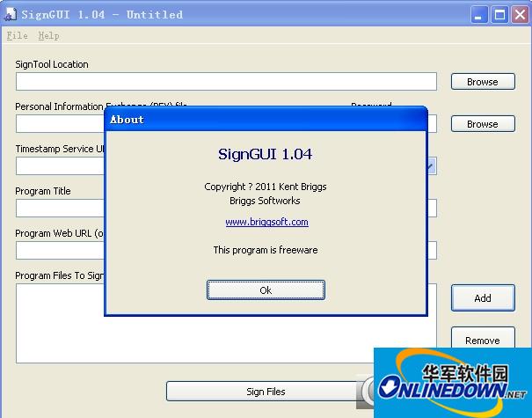This screenshot has width=532, height=418.
Task: Click Ok in the About dialog
Action: tap(266, 290)
